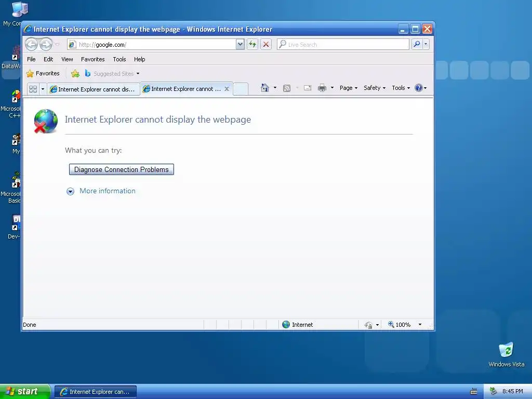Click the Done status text
This screenshot has height=399, width=532.
[30, 325]
